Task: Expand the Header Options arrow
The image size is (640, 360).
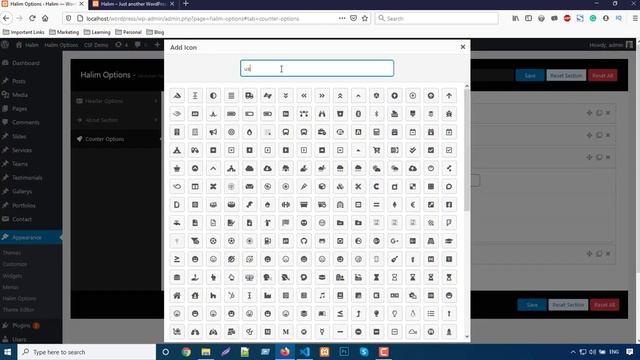Action: [x=156, y=101]
